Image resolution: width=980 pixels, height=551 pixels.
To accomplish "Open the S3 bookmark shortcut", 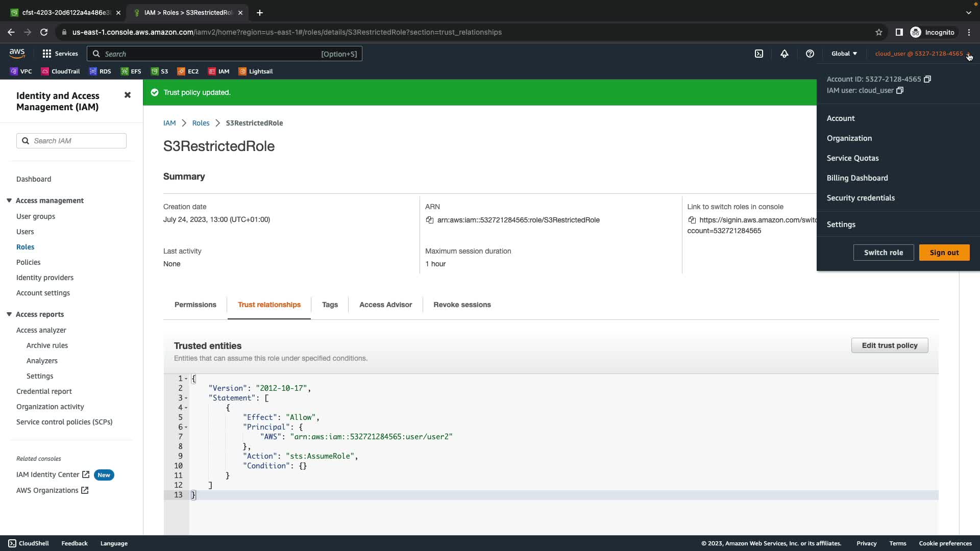I will [159, 71].
